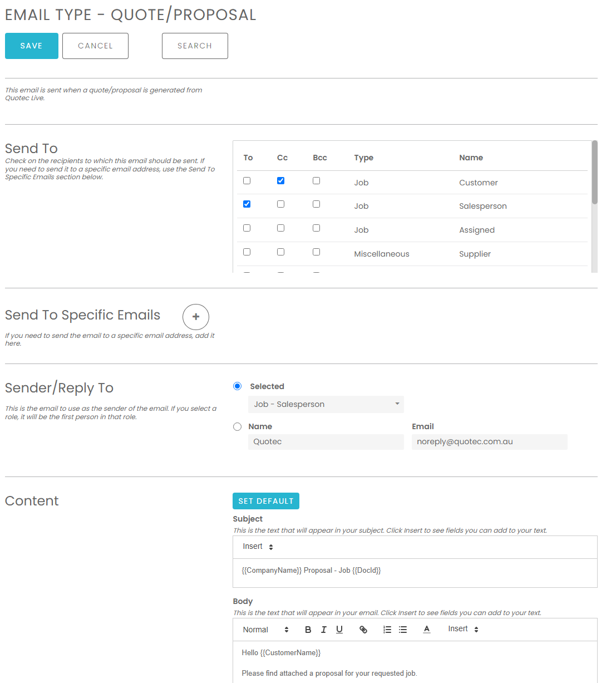The width and height of the screenshot is (616, 683).
Task: Select the Name sender radio option
Action: pos(238,427)
